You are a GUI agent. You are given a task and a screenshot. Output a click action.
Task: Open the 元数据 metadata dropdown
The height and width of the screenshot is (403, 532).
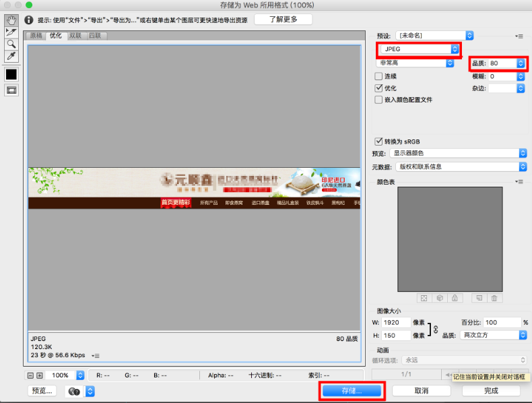coord(461,166)
